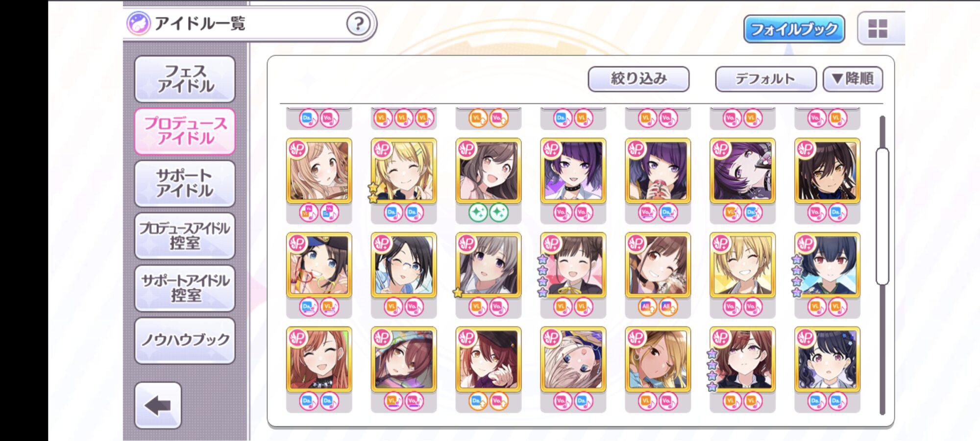Select upside-down silver-haired idol card
Viewport: 980px width, 441px height.
573,360
